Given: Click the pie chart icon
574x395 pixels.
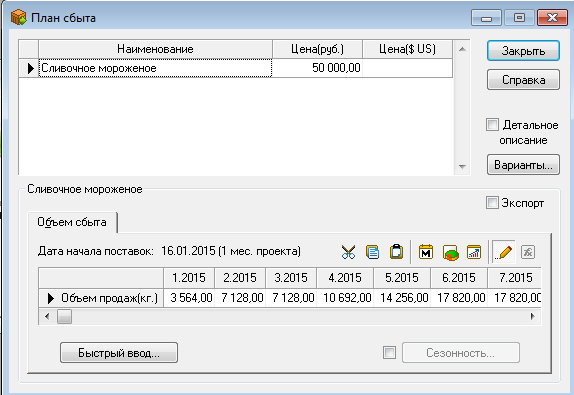Looking at the screenshot, I should point(450,252).
